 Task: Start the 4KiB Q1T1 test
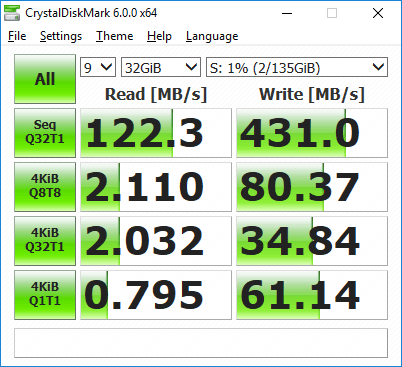pos(45,295)
